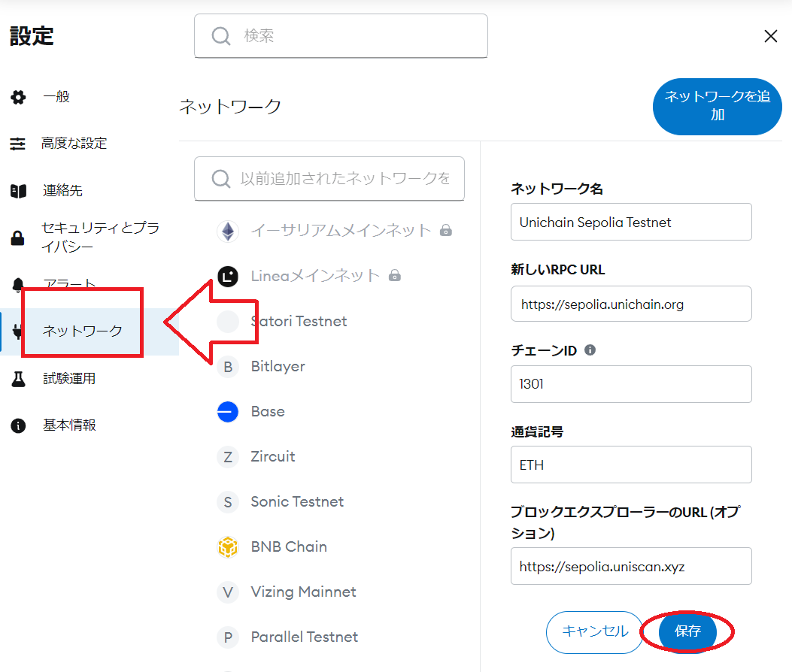Image resolution: width=792 pixels, height=672 pixels.
Task: Click the magnifier icon in network search
Action: 220,179
